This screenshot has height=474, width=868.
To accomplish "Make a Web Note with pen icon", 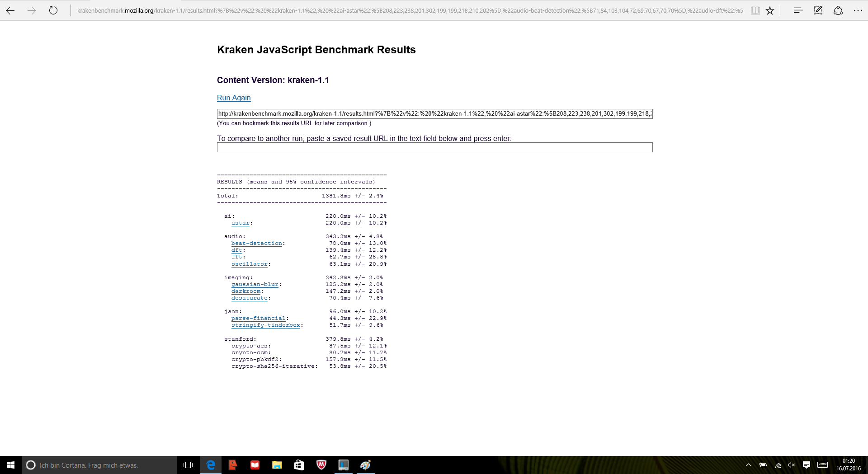I will pyautogui.click(x=818, y=10).
